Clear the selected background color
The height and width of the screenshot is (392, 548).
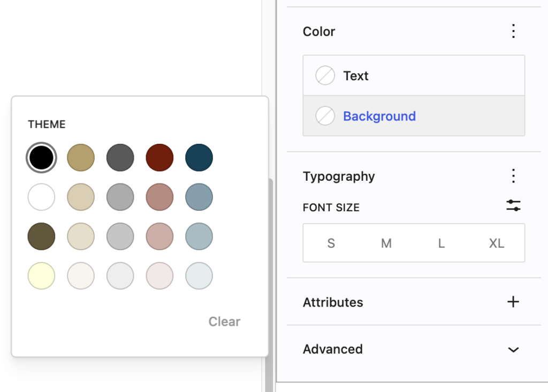tap(224, 321)
